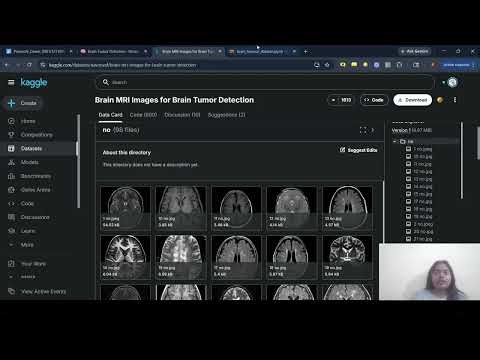Click the Code button near Download

[374, 100]
